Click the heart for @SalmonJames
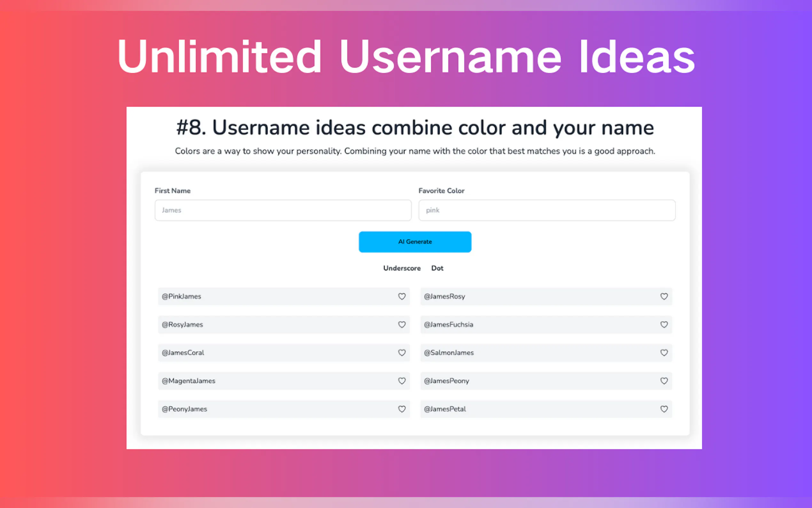812x508 pixels. coord(664,353)
